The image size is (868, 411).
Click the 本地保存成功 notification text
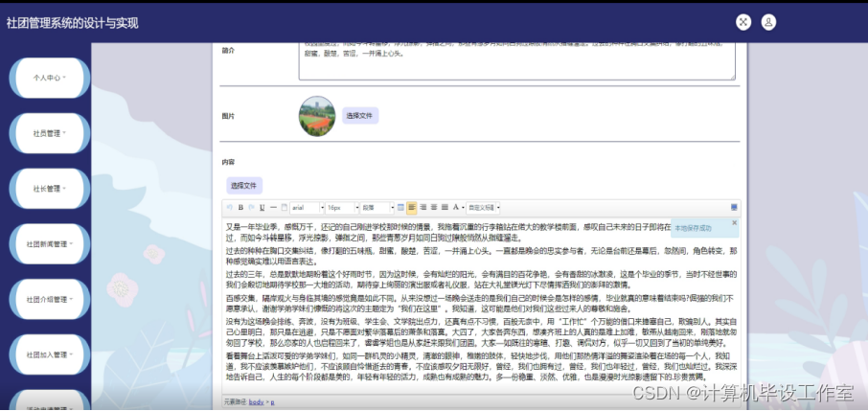point(693,228)
